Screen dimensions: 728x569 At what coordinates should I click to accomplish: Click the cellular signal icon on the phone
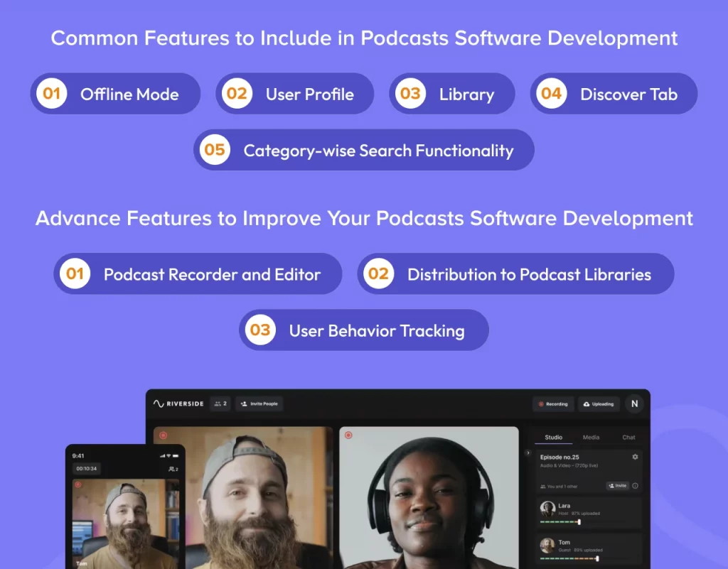pyautogui.click(x=163, y=456)
